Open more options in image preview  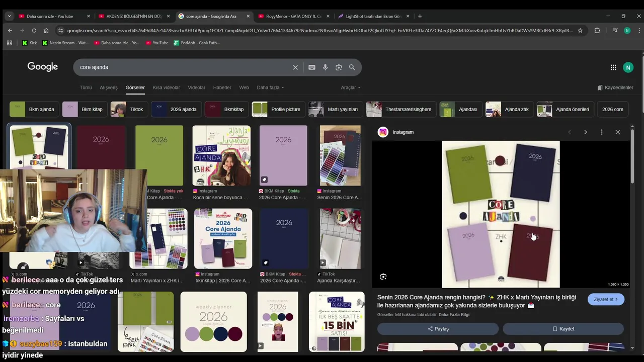602,132
